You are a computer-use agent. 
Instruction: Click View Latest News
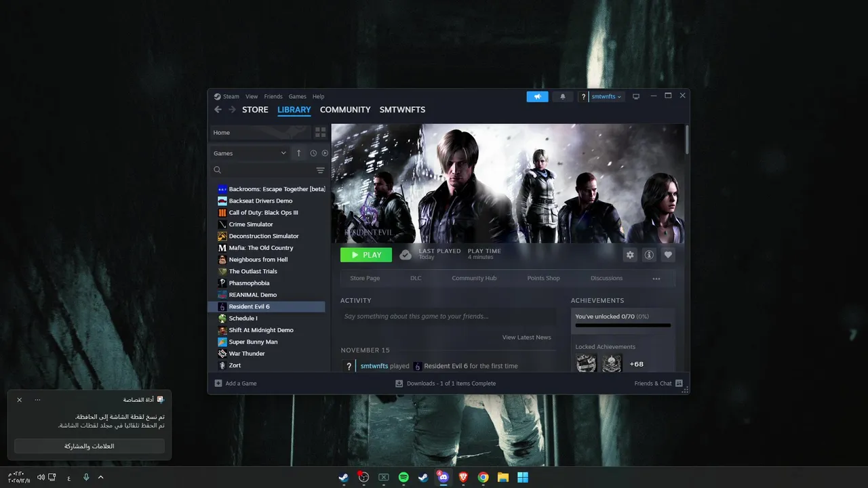(x=526, y=338)
